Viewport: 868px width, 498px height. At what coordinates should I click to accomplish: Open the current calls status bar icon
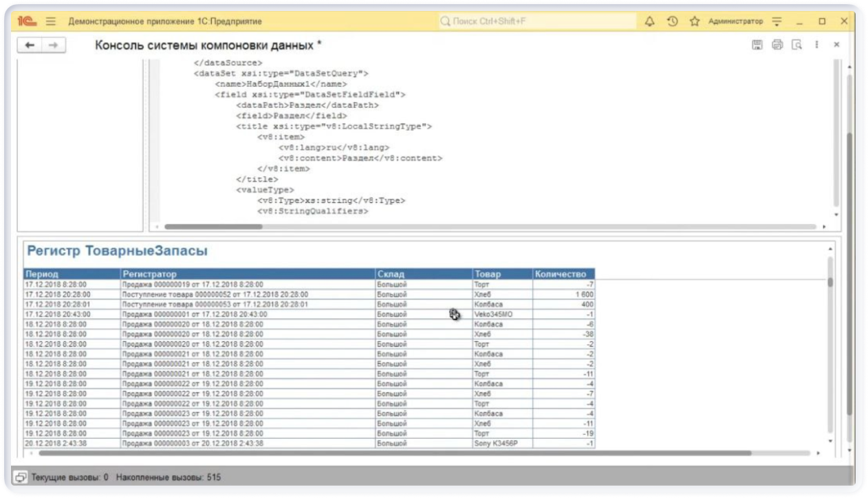[21, 477]
